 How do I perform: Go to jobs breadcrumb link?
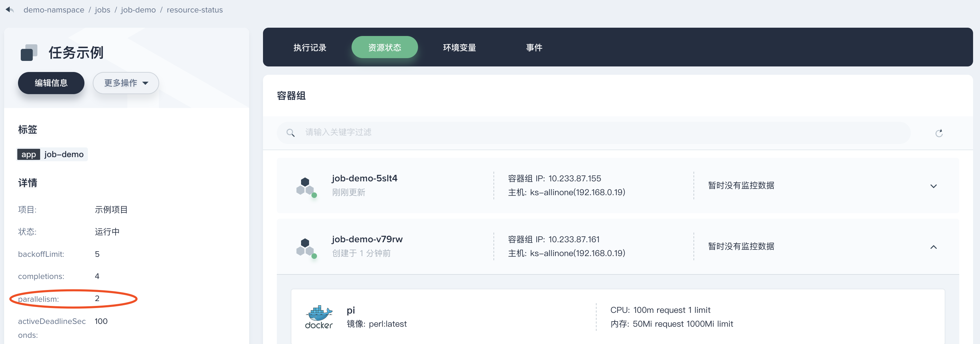click(x=102, y=10)
